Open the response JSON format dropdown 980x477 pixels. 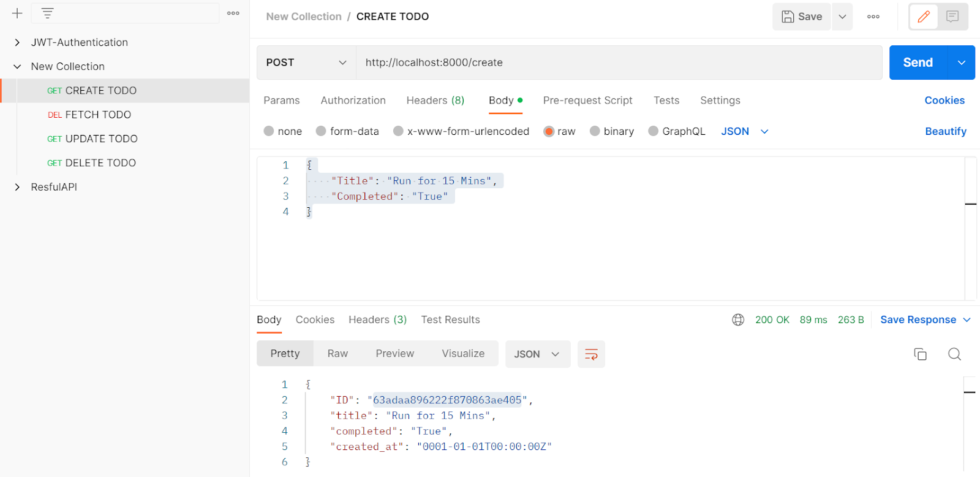click(x=537, y=354)
